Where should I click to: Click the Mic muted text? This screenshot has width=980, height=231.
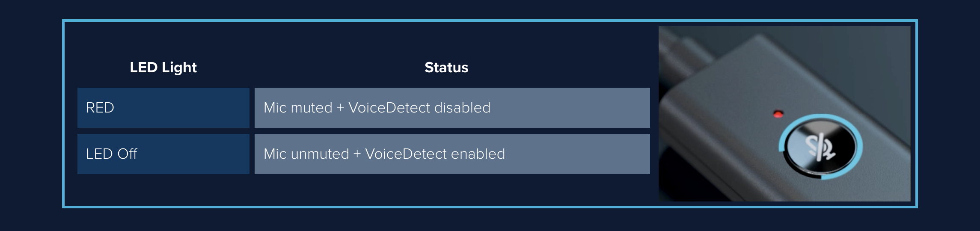point(298,108)
